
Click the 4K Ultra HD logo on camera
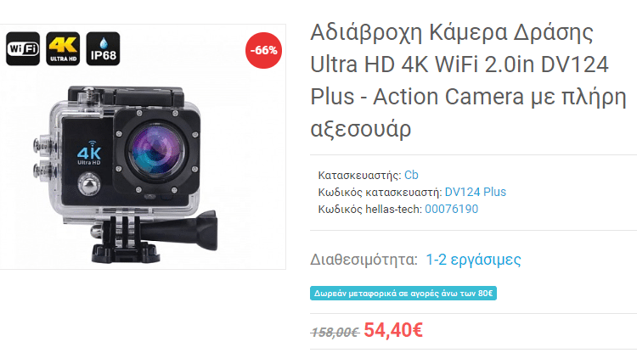click(x=89, y=154)
